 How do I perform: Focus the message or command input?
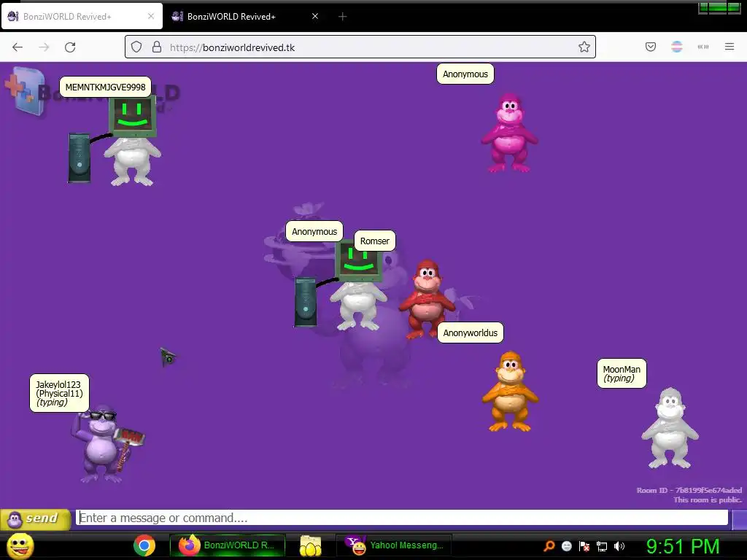(402, 518)
